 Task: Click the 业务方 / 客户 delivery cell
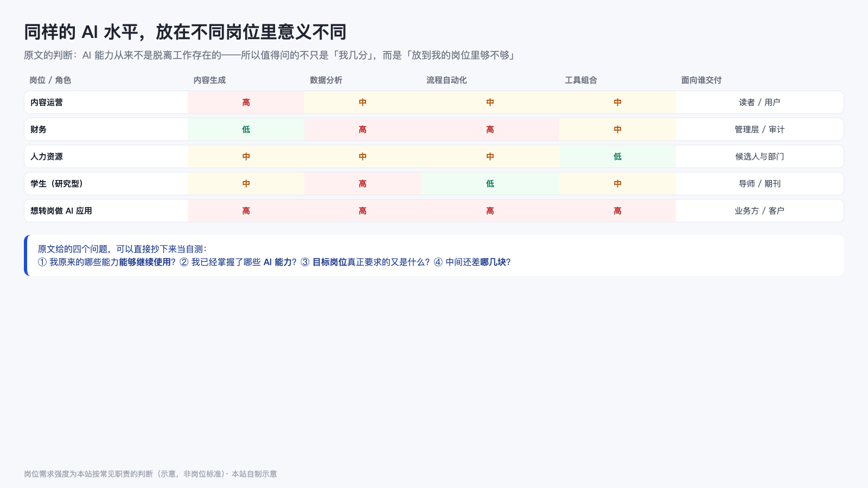759,211
